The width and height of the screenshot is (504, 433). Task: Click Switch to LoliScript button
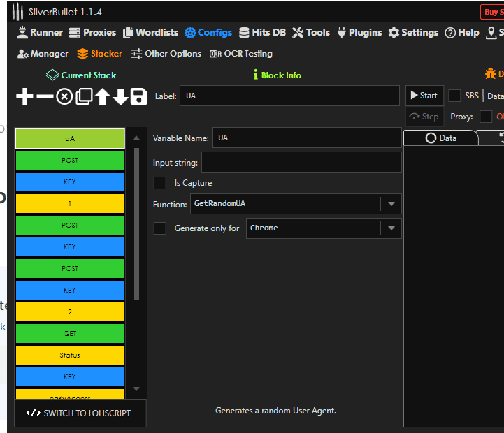80,413
